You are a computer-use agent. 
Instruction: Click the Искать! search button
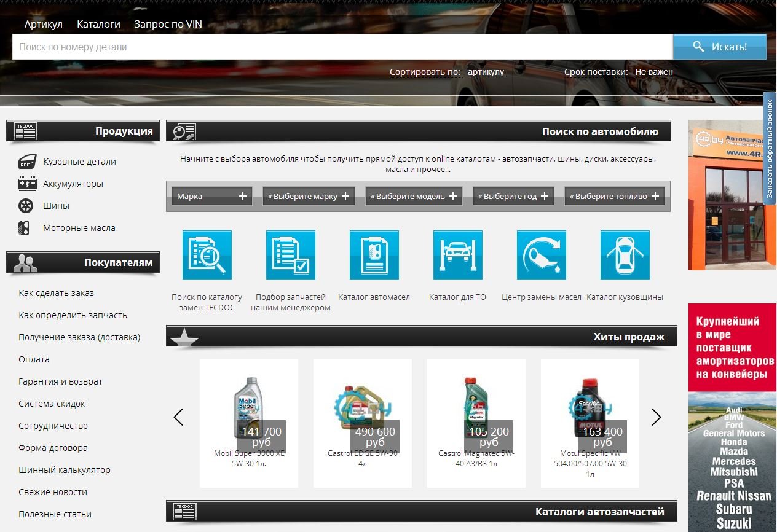tap(720, 47)
